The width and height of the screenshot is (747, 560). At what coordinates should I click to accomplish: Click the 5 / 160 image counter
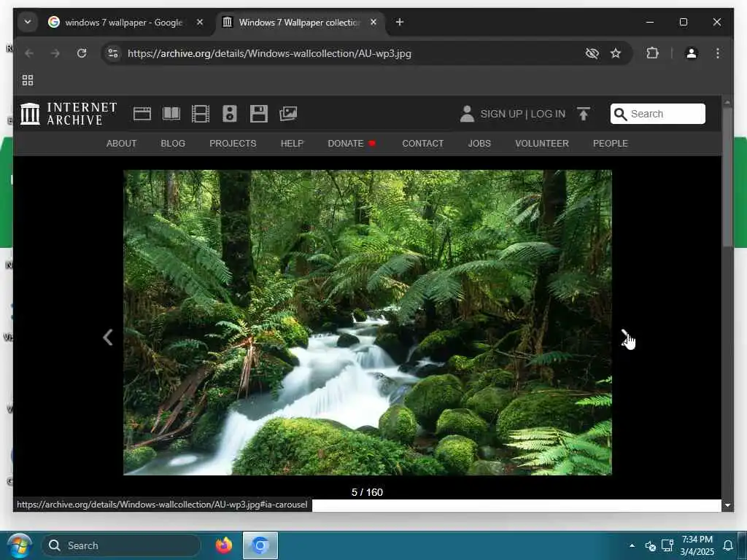368,492
